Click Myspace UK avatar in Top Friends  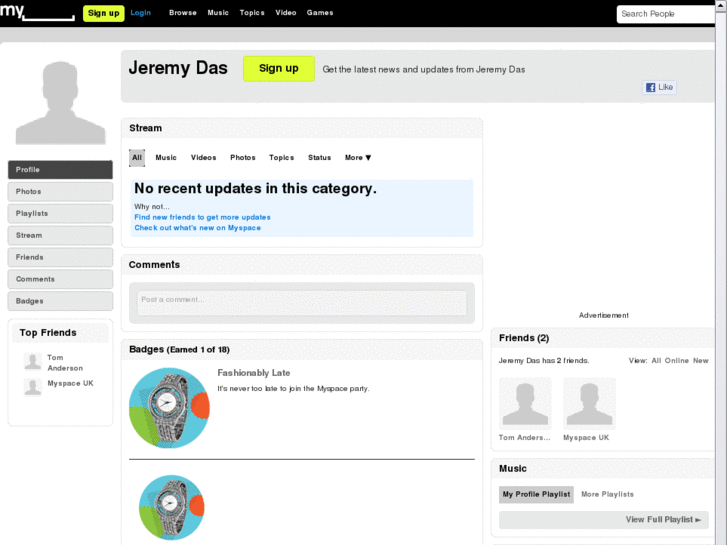coord(33,387)
